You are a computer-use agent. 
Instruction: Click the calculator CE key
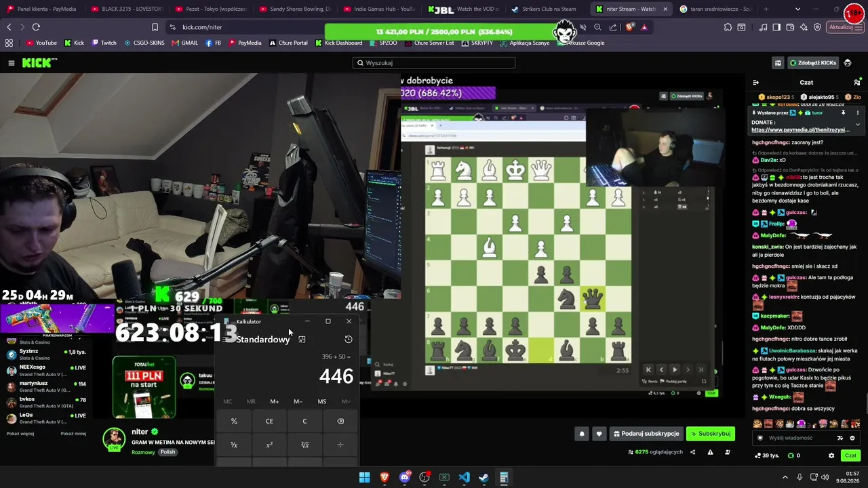coord(269,421)
